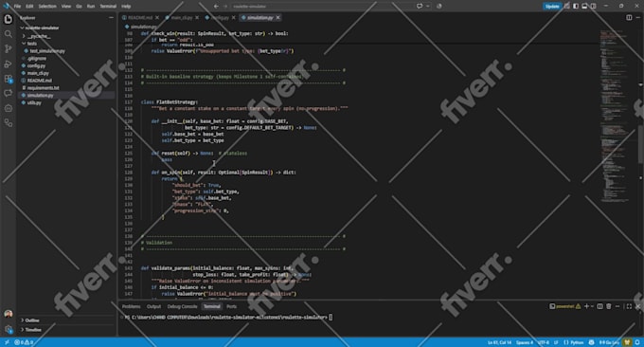Open the Search view in activity bar
644x347 pixels.
click(9, 34)
